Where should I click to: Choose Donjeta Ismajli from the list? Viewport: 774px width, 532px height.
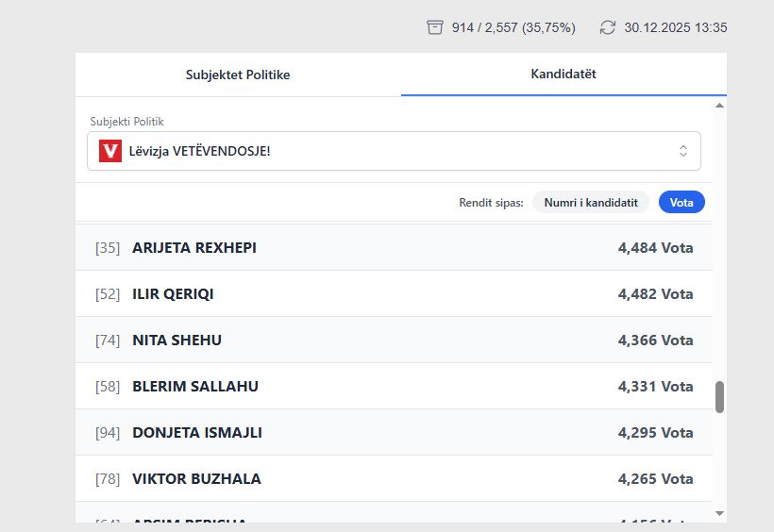394,433
